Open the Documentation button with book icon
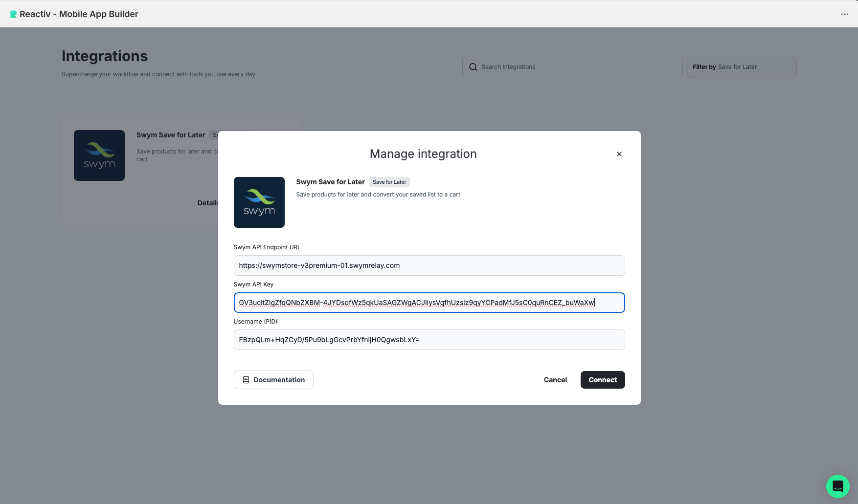The width and height of the screenshot is (858, 504). pos(273,380)
